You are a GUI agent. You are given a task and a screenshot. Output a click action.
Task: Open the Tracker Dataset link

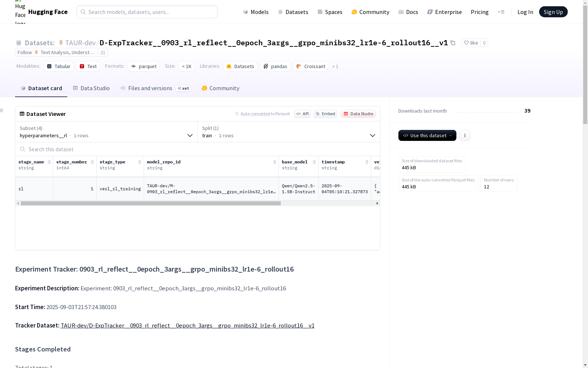coord(187,325)
